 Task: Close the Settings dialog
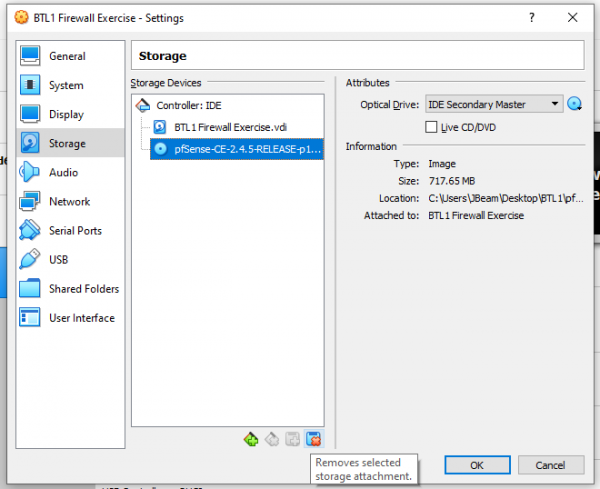572,18
